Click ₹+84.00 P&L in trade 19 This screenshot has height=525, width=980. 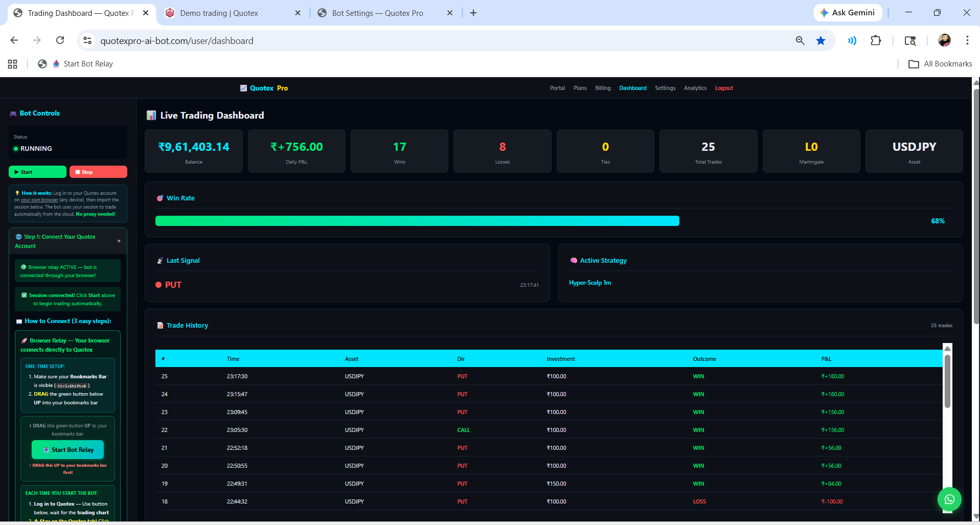click(x=831, y=484)
